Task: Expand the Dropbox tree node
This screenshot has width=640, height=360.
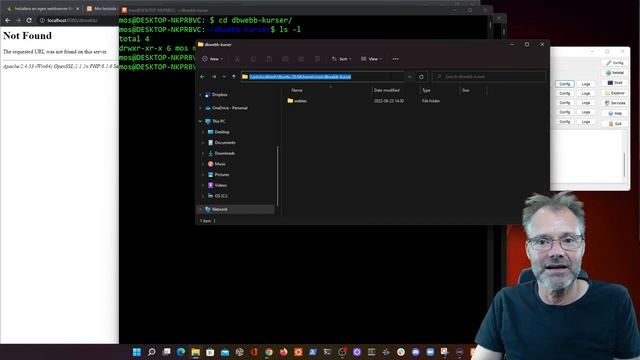Action: pos(200,95)
